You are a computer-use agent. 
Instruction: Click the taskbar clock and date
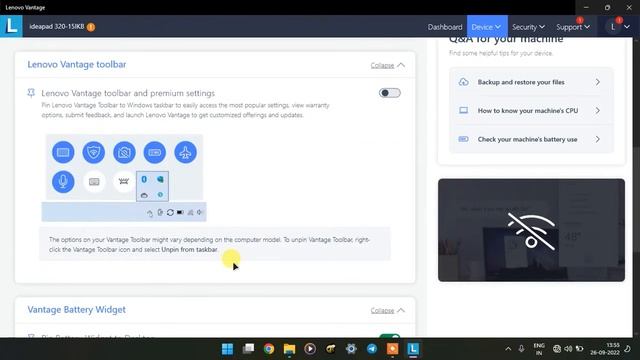(605, 349)
